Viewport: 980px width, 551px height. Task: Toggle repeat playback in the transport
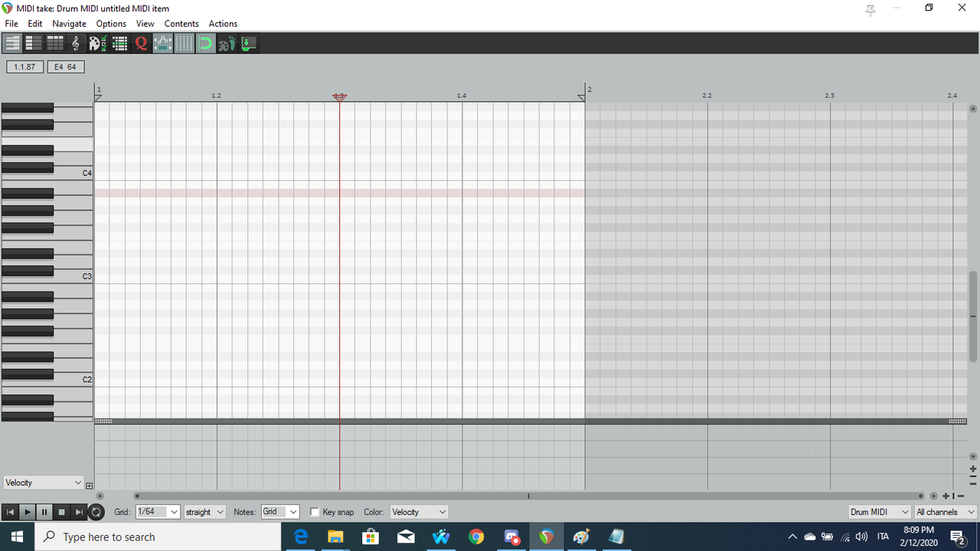pos(96,512)
